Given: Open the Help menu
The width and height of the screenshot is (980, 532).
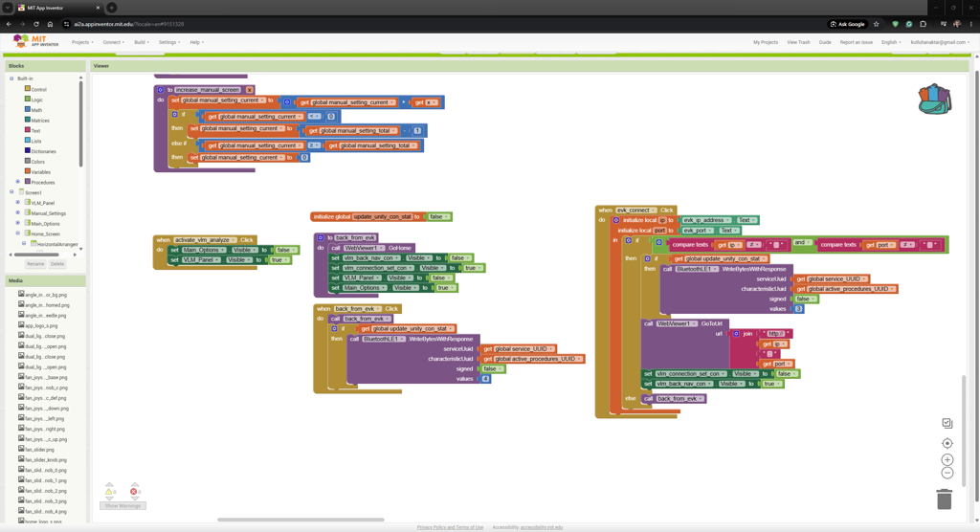Looking at the screenshot, I should 197,42.
